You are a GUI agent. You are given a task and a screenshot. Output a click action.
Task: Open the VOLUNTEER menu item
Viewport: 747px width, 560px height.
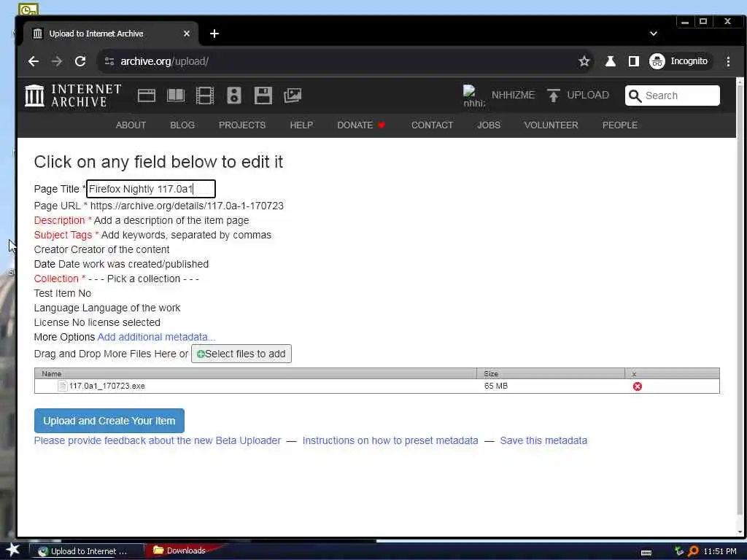point(551,125)
